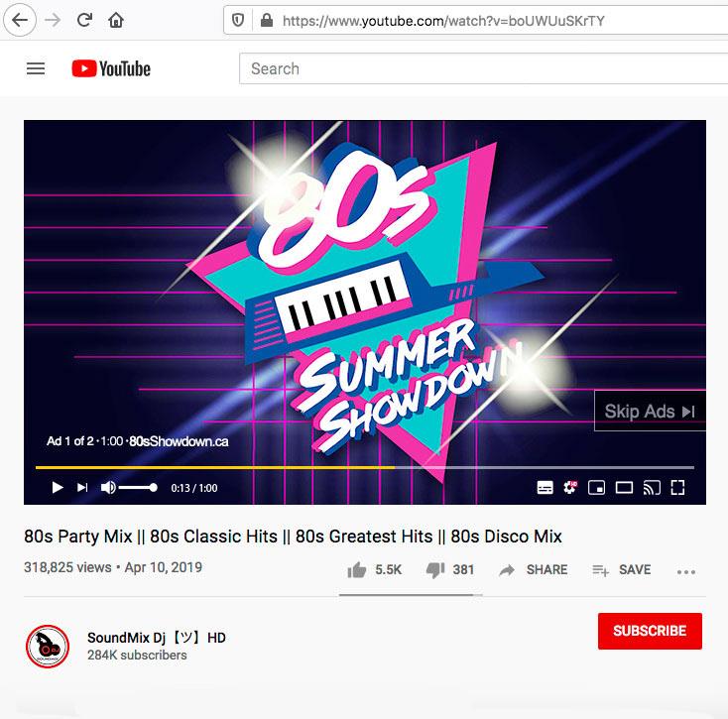The height and width of the screenshot is (719, 728).
Task: Enter full screen mode
Action: click(677, 487)
